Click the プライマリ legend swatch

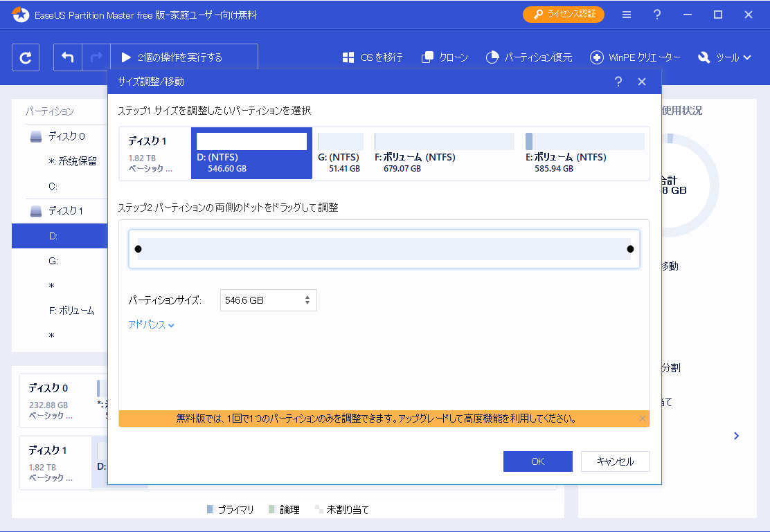(x=211, y=509)
